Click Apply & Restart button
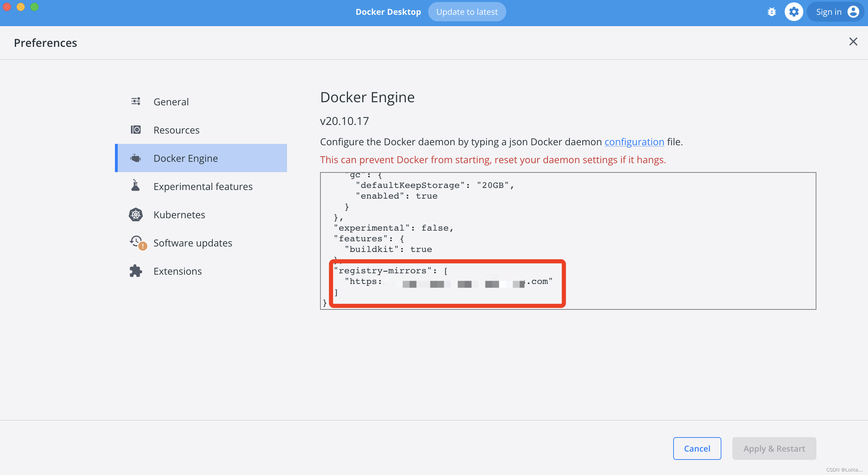This screenshot has width=868, height=475. pyautogui.click(x=774, y=448)
